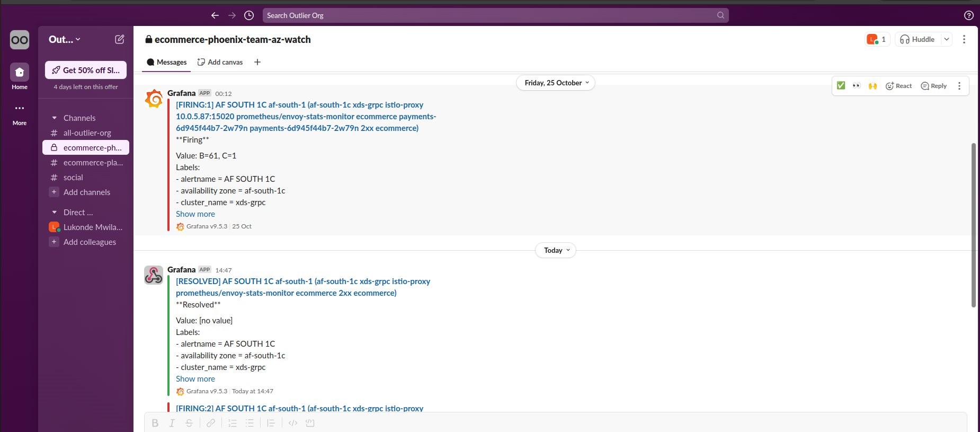Open the all-outlier-org channel

click(86, 133)
